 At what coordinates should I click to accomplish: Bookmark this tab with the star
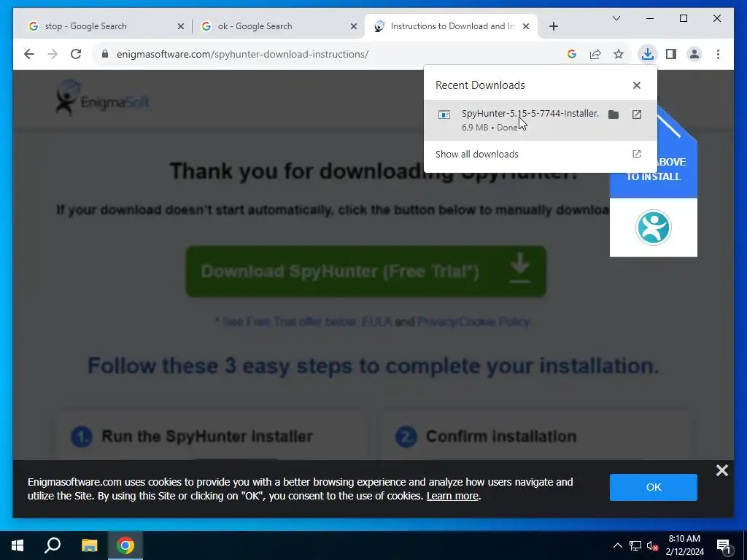click(619, 54)
